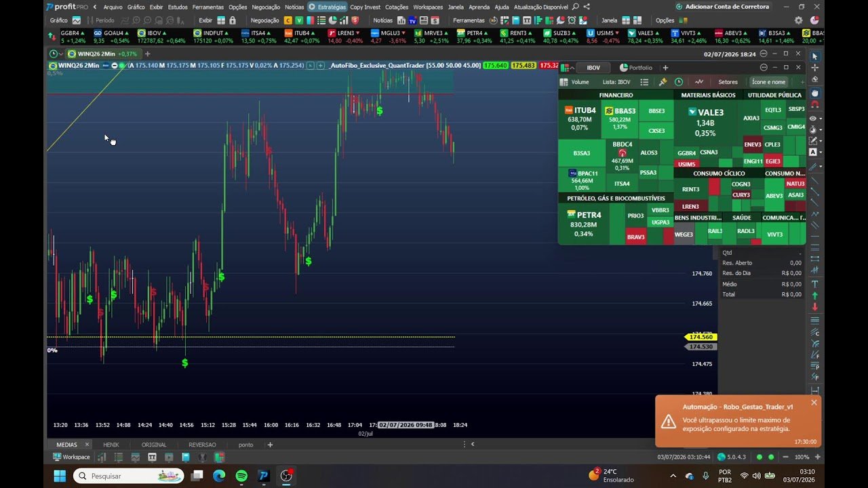Screen dimensions: 868x488
Task: Click the PETR4 tile in heatmap
Action: tap(583, 224)
